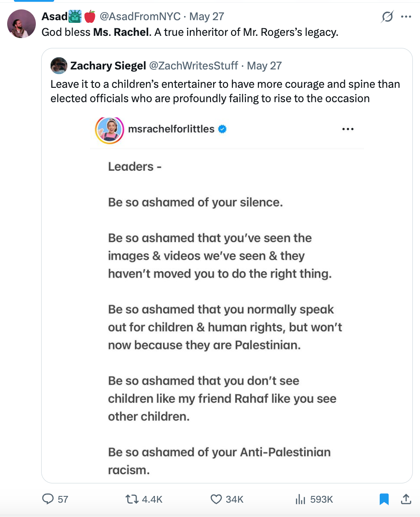This screenshot has height=517, width=420.
Task: Like the tweet via the heart icon
Action: tap(216, 499)
